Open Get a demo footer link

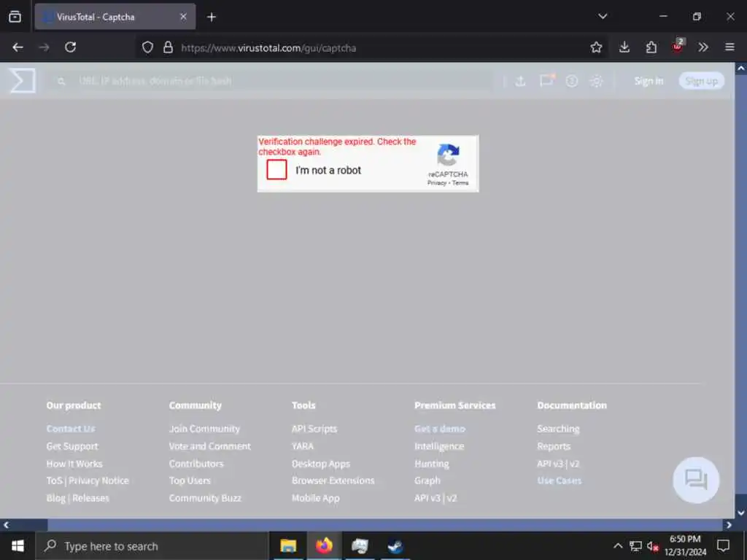tap(440, 429)
